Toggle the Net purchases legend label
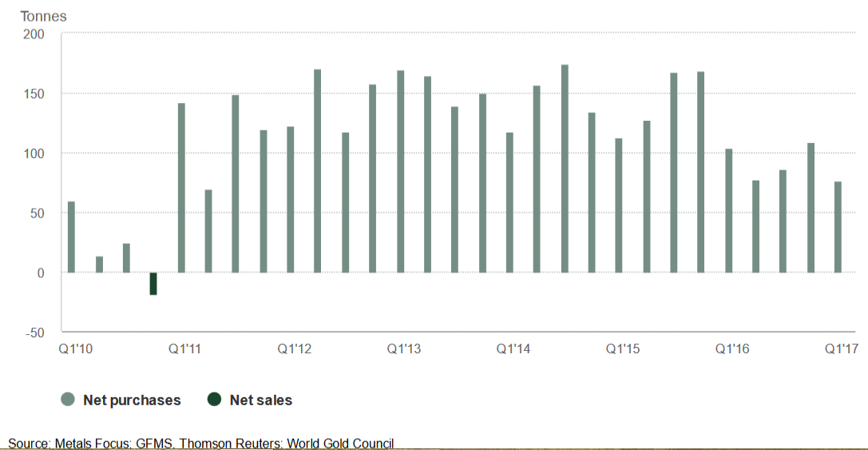The image size is (868, 450). point(132,400)
